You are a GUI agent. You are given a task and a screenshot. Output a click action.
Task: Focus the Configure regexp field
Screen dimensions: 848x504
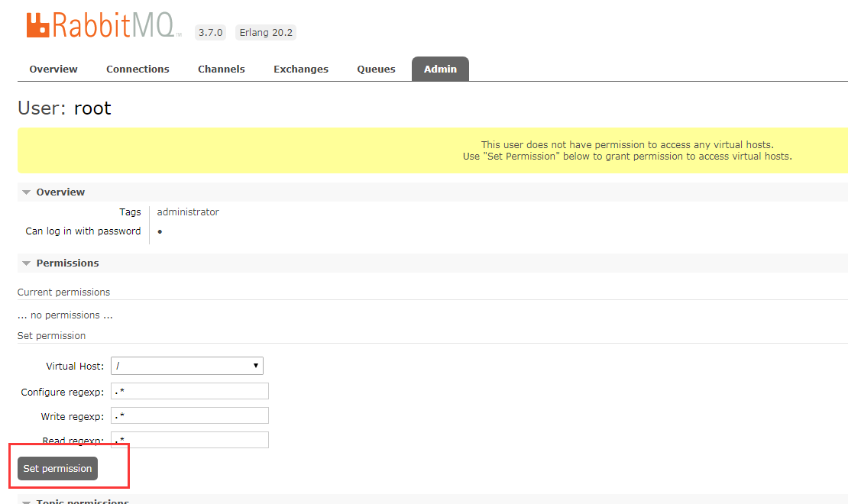coord(189,391)
